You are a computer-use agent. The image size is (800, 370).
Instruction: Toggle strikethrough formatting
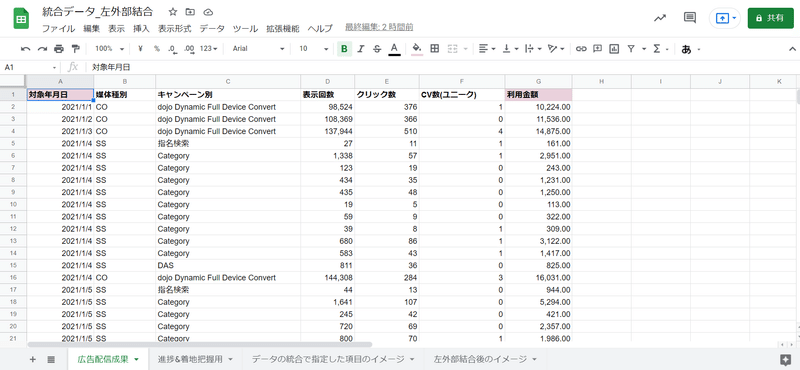tap(377, 49)
